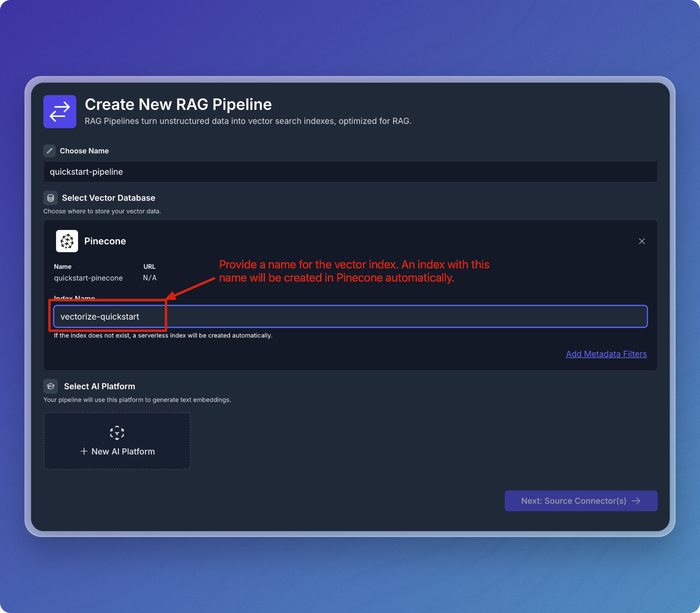The width and height of the screenshot is (700, 613).
Task: Click the 'Select Vector Database' label
Action: [x=109, y=198]
